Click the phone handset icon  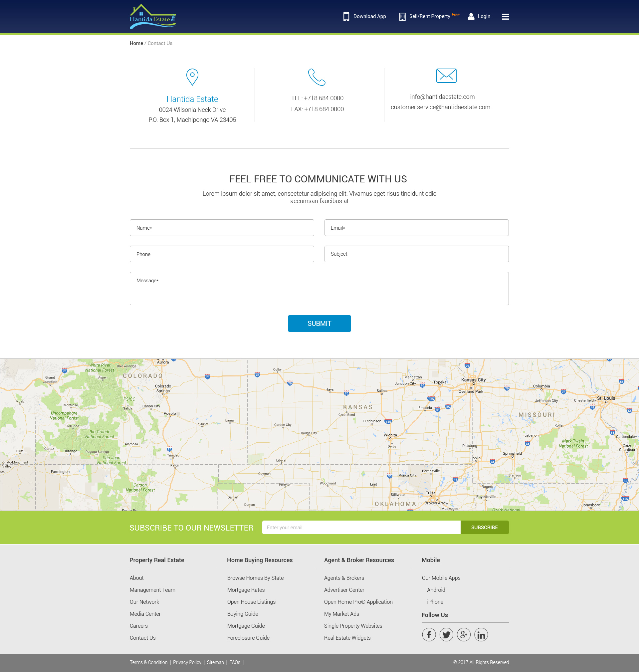click(317, 77)
